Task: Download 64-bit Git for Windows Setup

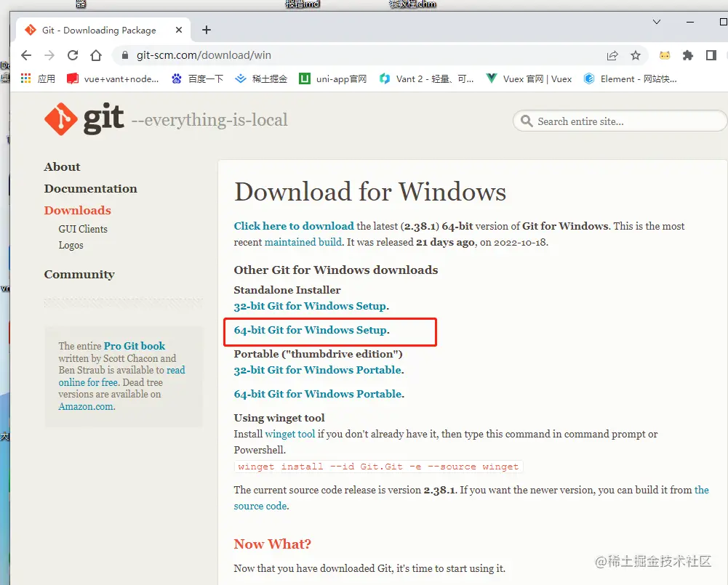Action: tap(311, 331)
